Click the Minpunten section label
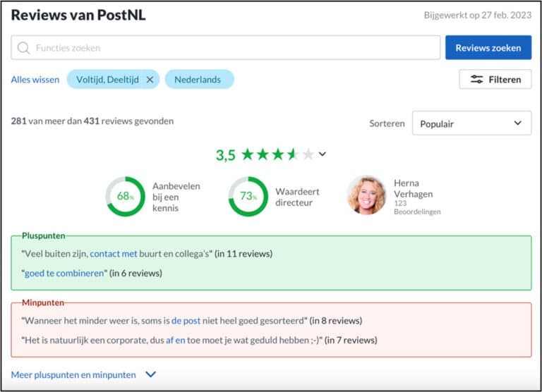Screen dimensions: 542x392 click(43, 303)
